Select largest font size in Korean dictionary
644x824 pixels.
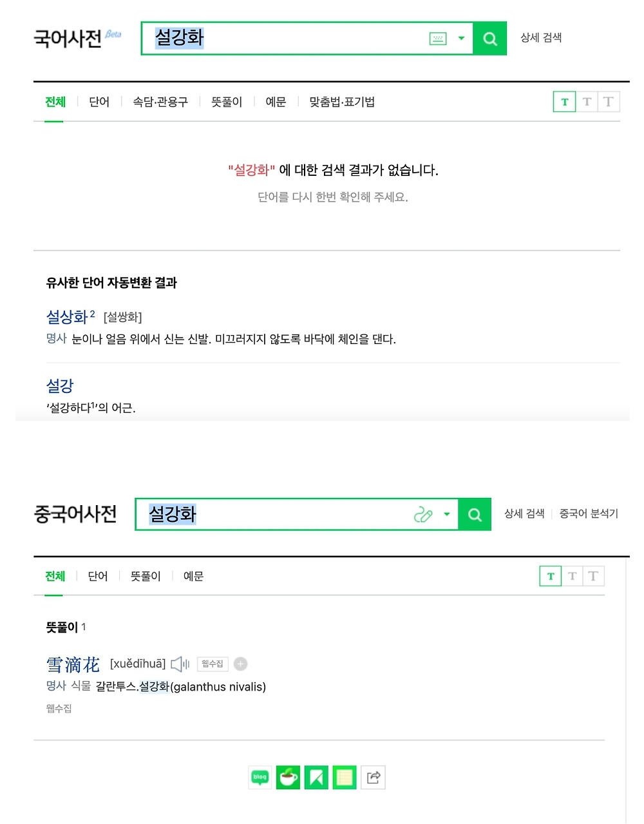608,102
